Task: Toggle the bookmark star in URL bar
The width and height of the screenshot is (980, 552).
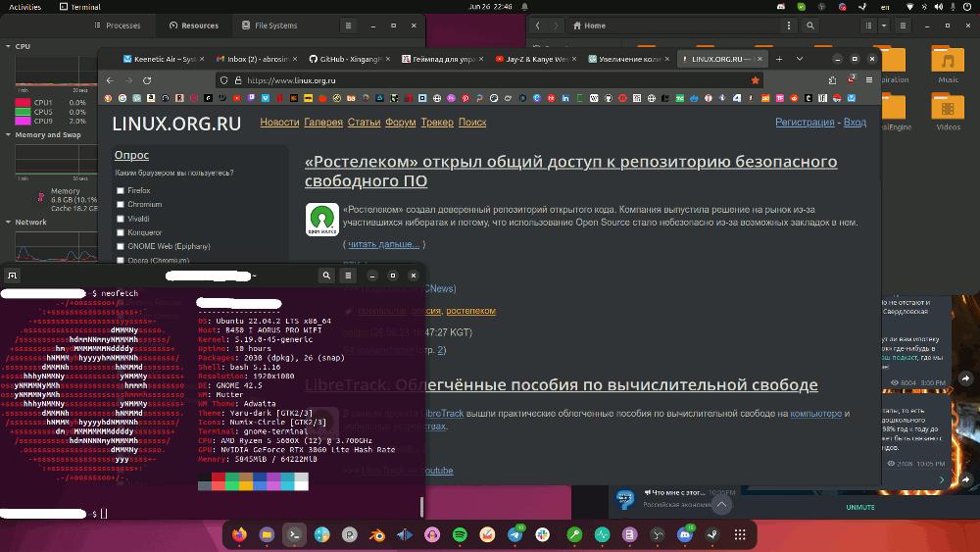Action: (755, 80)
